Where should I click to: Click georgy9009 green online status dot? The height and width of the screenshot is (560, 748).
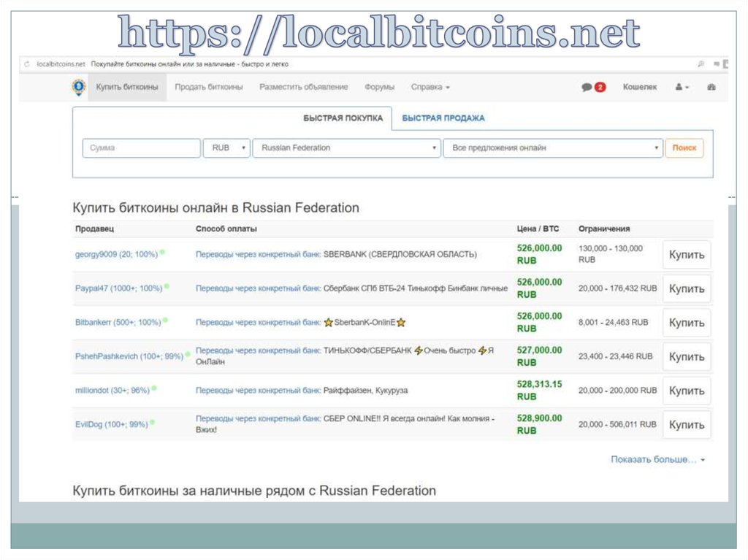coord(162,252)
